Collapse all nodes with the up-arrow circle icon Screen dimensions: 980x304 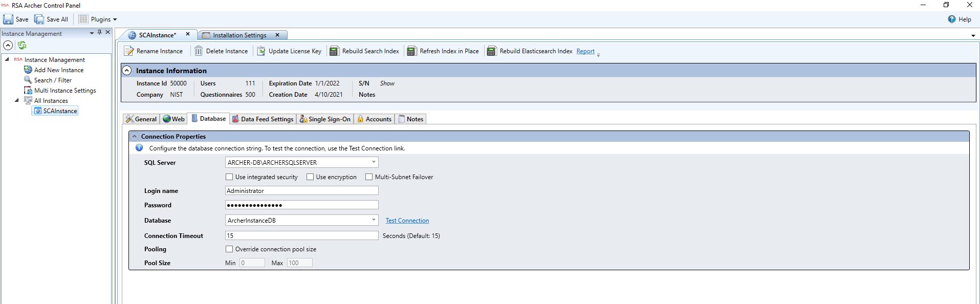[x=8, y=46]
